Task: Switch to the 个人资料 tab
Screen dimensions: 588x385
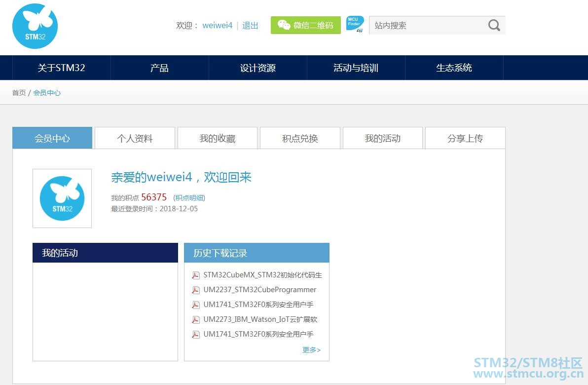Action: coord(135,138)
